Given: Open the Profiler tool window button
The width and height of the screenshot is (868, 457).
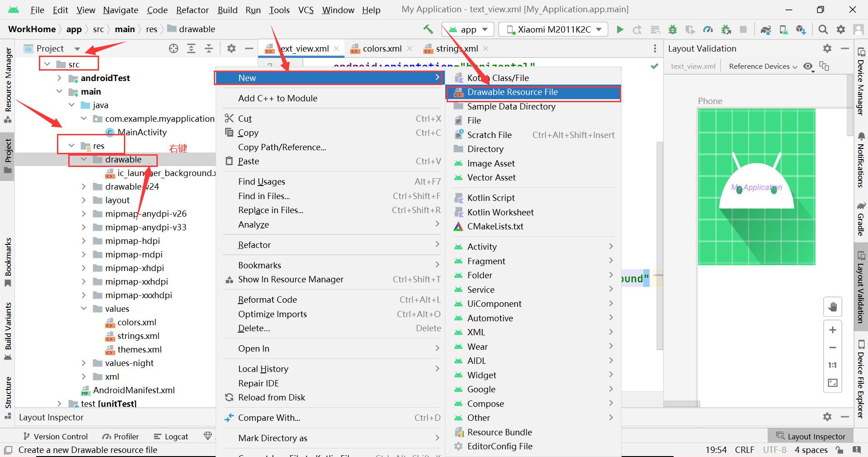Looking at the screenshot, I should [121, 437].
